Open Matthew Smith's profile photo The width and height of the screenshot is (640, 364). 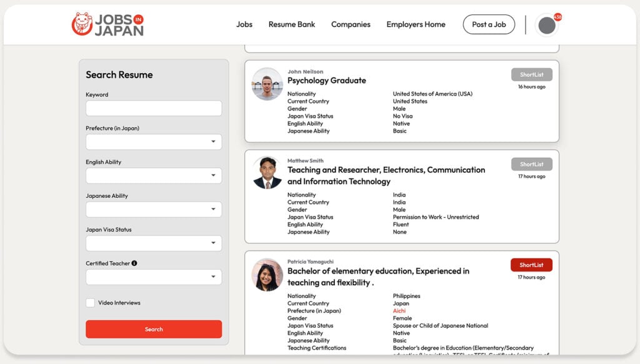(x=267, y=173)
